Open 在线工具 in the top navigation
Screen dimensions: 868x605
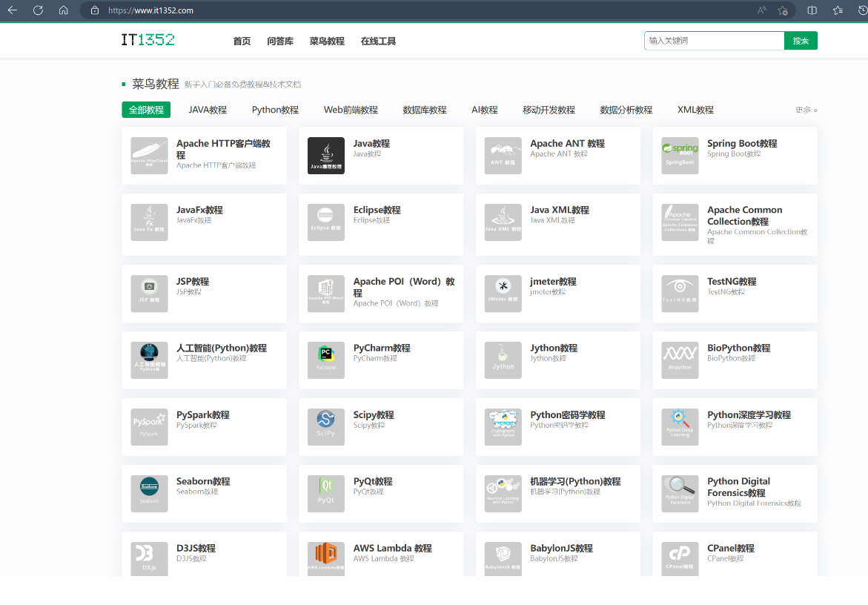pyautogui.click(x=378, y=42)
